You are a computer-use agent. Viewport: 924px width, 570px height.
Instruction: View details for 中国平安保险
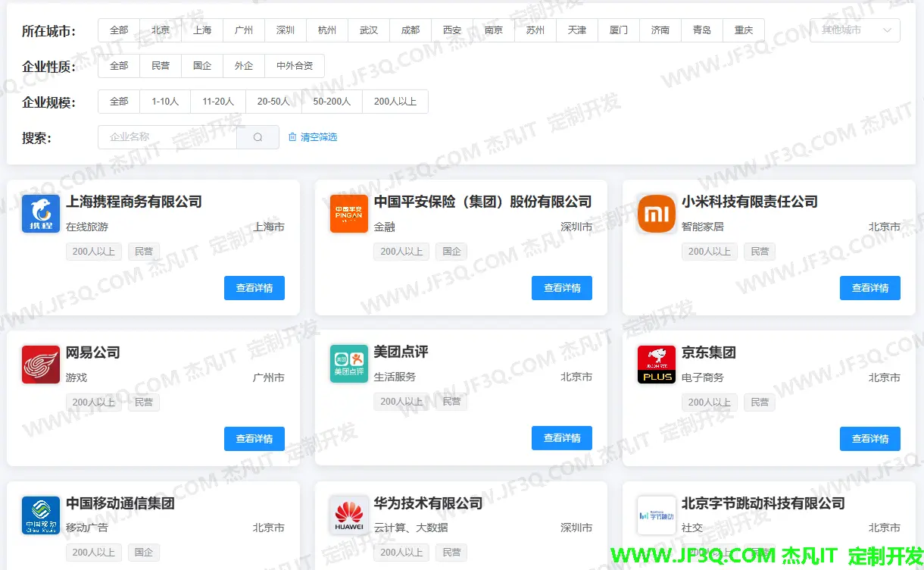pos(562,288)
